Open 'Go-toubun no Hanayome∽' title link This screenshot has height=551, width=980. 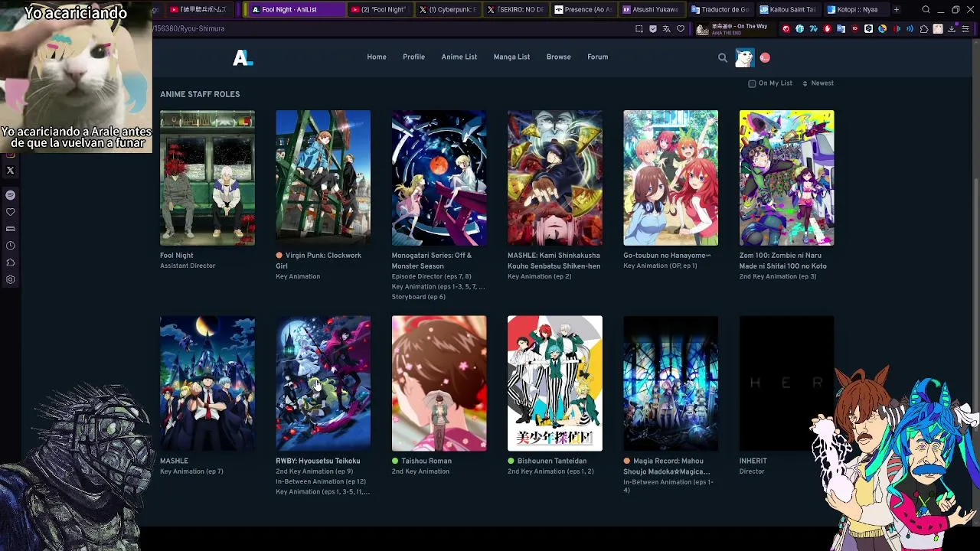point(667,256)
